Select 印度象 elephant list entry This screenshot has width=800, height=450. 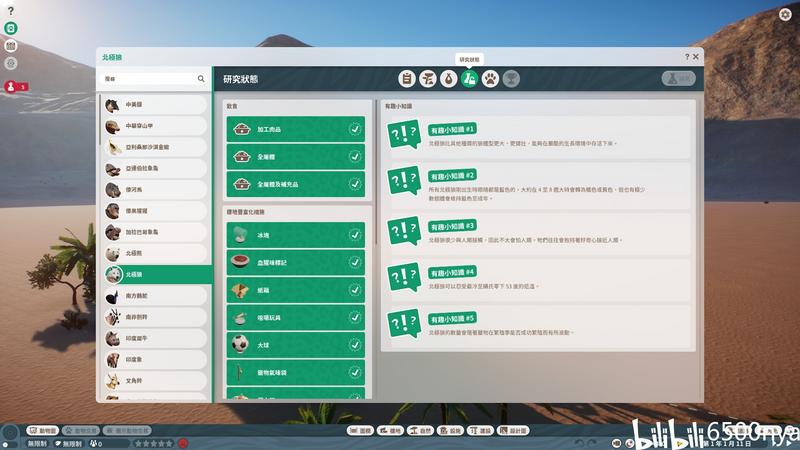pyautogui.click(x=156, y=360)
